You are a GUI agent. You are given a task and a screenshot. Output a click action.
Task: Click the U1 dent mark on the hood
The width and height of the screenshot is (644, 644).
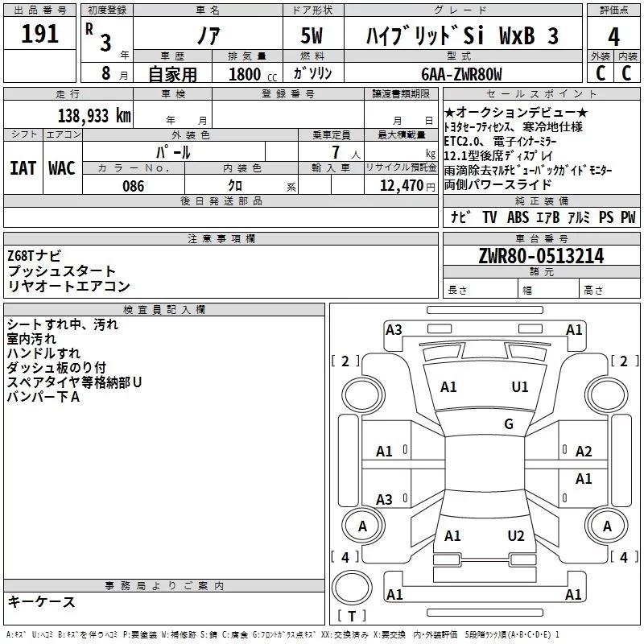[x=519, y=386]
